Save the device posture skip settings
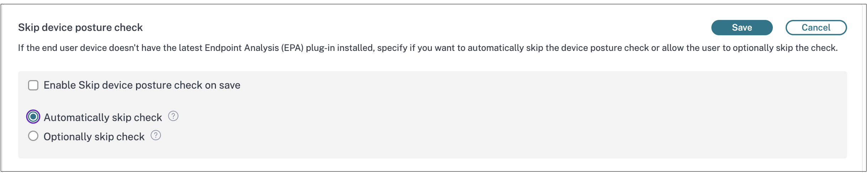 pos(742,28)
